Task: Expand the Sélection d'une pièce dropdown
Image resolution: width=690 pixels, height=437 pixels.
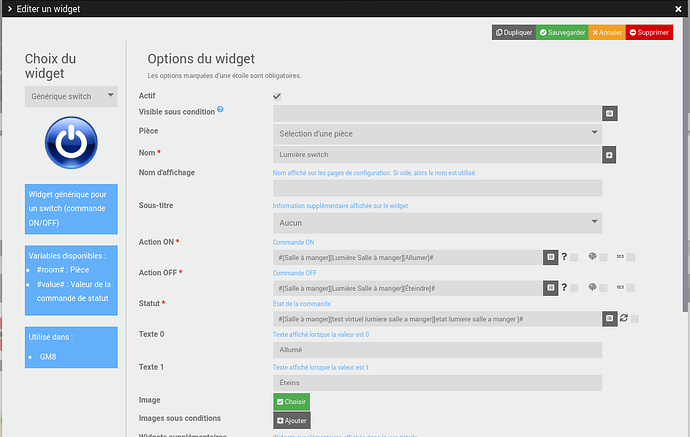Action: (x=437, y=134)
